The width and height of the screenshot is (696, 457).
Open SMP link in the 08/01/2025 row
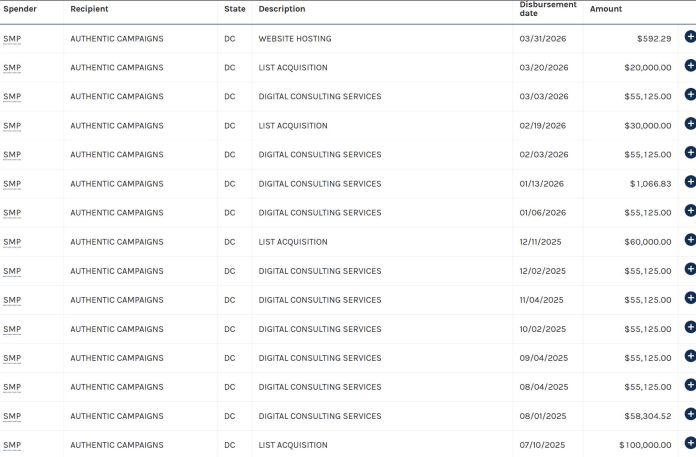[12, 417]
